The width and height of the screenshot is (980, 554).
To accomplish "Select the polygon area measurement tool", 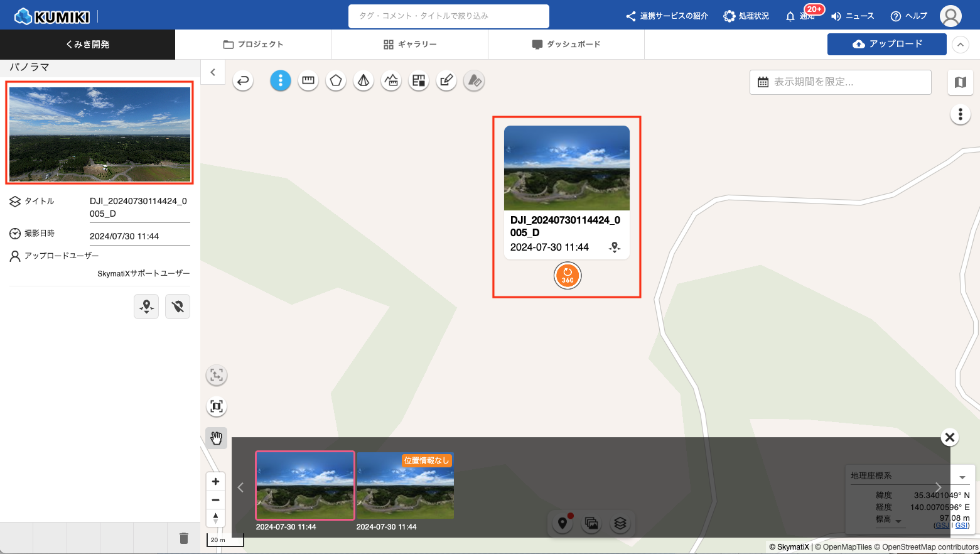I will [x=336, y=80].
